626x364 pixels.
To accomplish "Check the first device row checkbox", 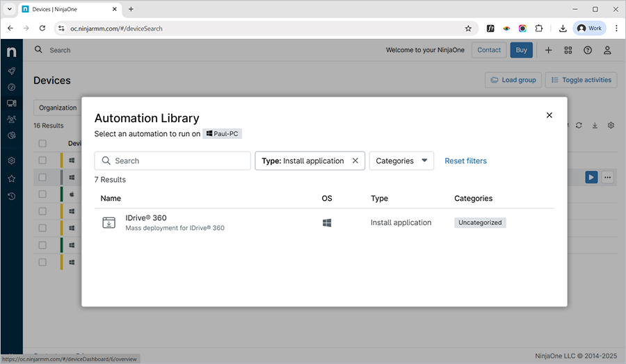I will [x=42, y=160].
